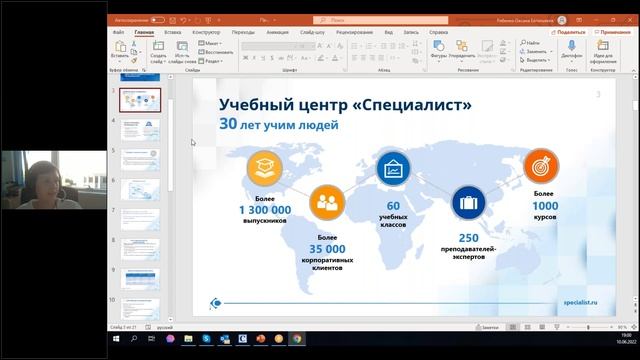Screen dimensions: 640x360
Task: Click the Примечания button
Action: [x=612, y=32]
